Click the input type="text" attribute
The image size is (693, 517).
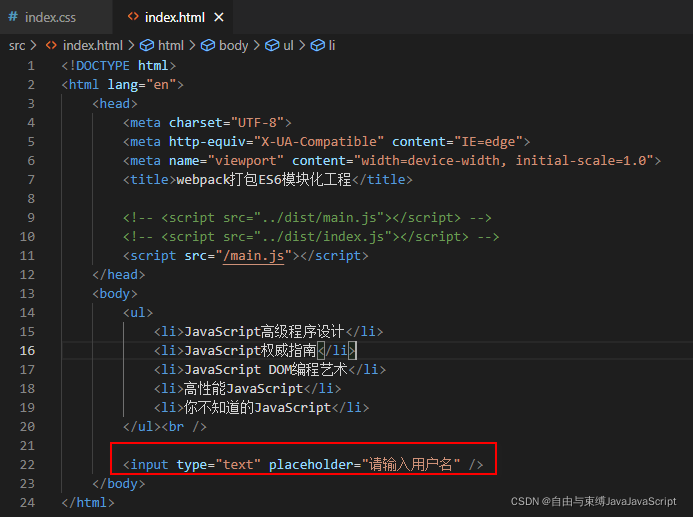[218, 465]
